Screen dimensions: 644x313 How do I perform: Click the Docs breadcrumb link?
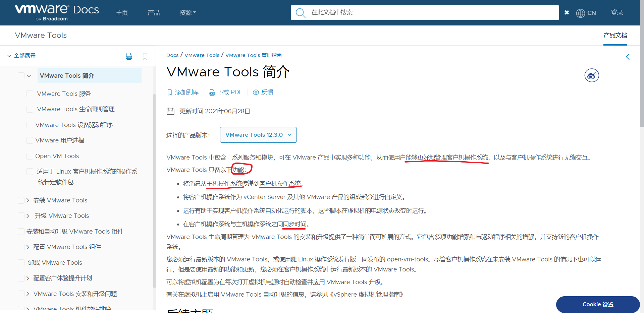[172, 55]
